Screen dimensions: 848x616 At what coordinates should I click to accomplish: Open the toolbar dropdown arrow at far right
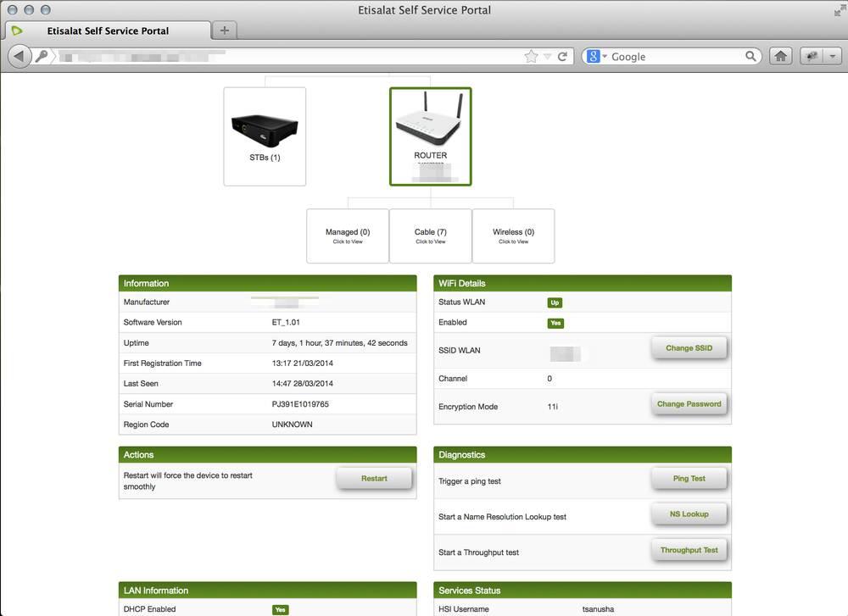tap(833, 56)
